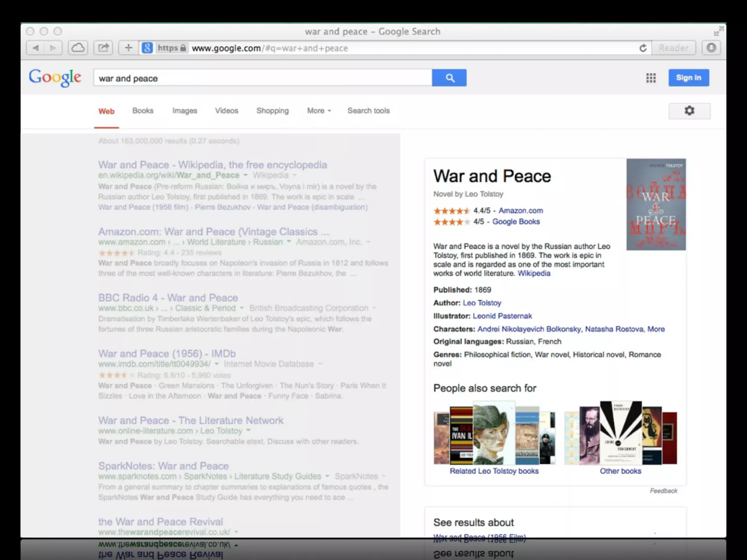Open the Safari downloads icon

[x=711, y=48]
